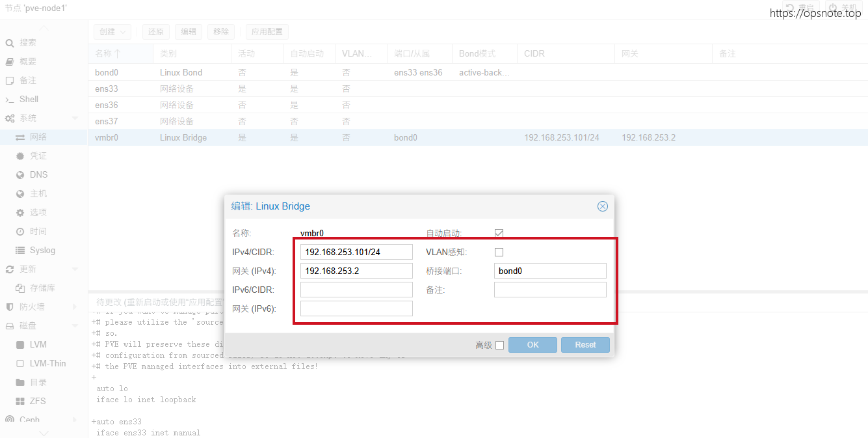Click the ZFS grid icon
868x438 pixels.
click(x=20, y=402)
